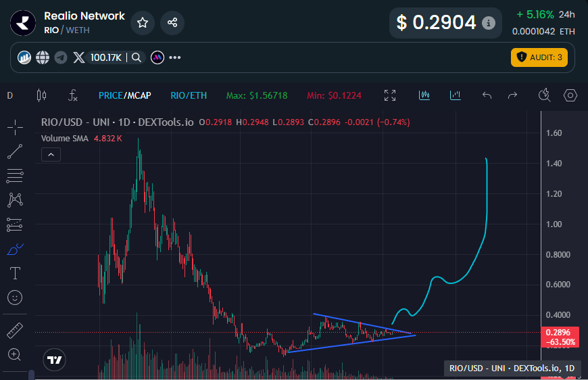Click the Max: $1.56718 label
The image size is (588, 380).
pyautogui.click(x=257, y=95)
